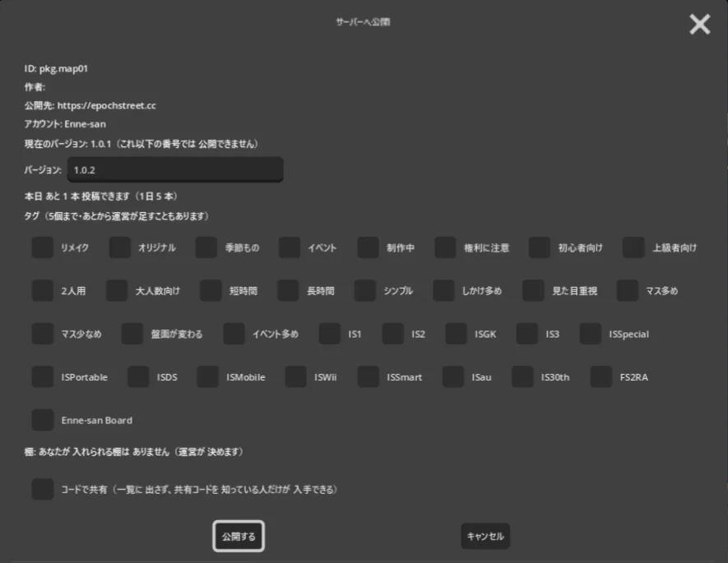Click the https://epochstreet.cc destination text
Screen dimensions: 728x563
[106, 106]
